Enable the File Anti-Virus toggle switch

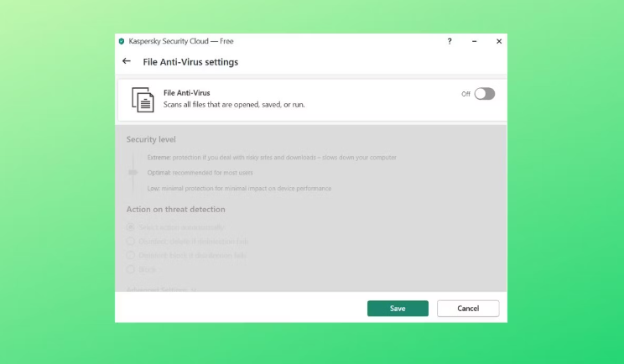click(x=484, y=94)
